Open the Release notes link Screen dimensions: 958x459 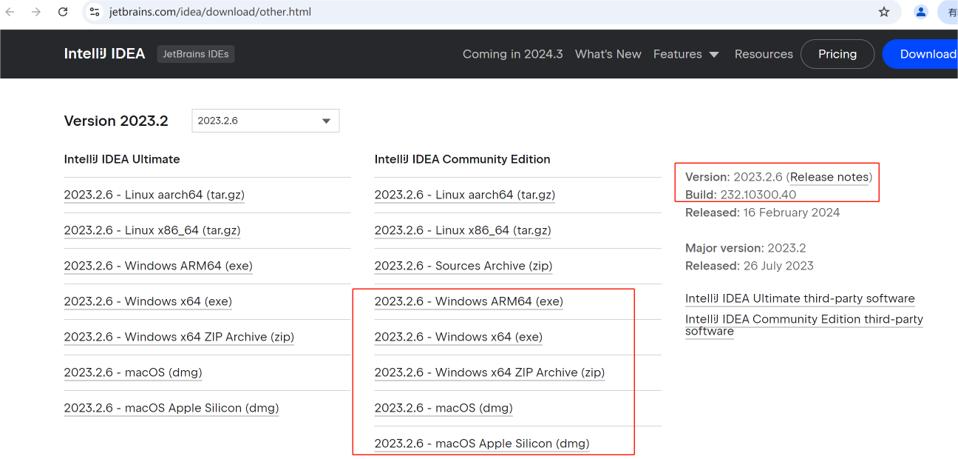click(830, 177)
